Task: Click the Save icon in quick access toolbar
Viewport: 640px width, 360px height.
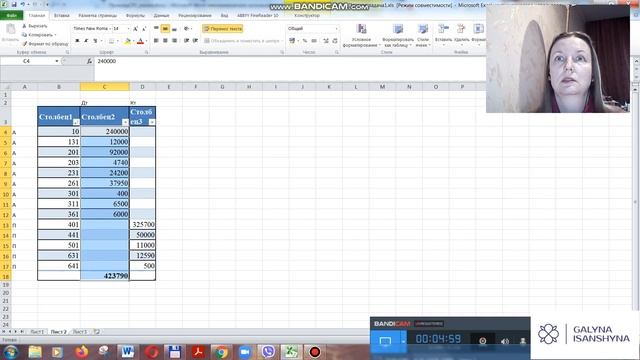Action: tap(14, 4)
